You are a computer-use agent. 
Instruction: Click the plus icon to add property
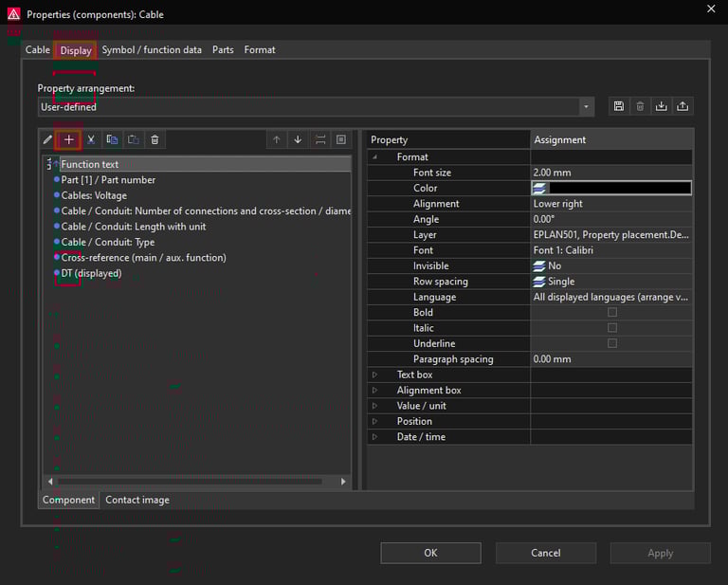click(x=69, y=139)
